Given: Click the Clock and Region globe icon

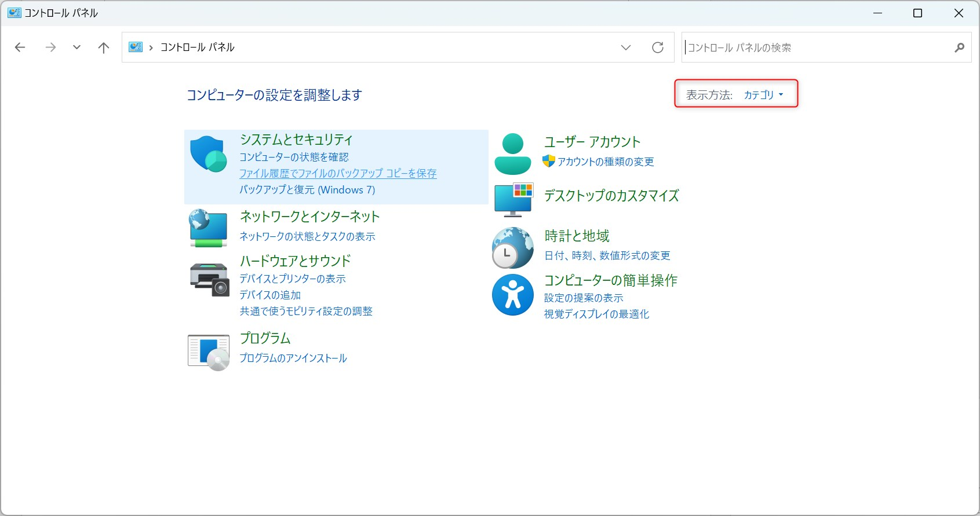Looking at the screenshot, I should pos(513,248).
